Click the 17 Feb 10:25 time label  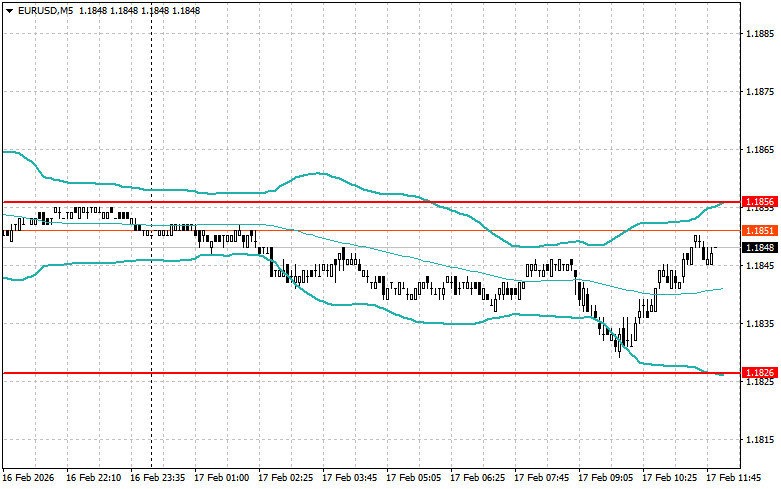(x=669, y=478)
